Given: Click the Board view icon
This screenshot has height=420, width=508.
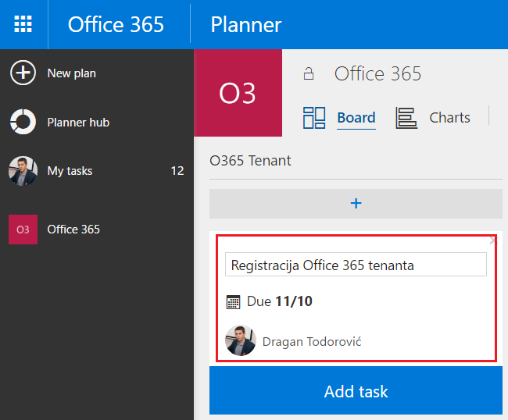Looking at the screenshot, I should pyautogui.click(x=314, y=118).
